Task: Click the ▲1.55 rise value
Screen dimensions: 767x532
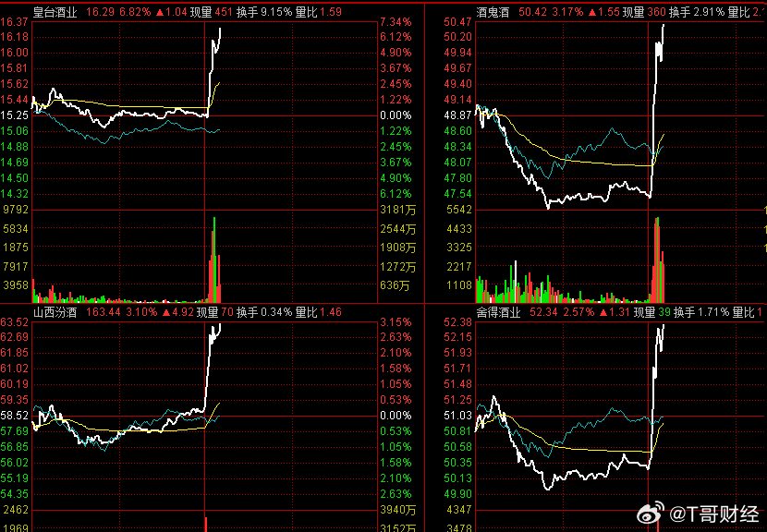Action: [603, 12]
